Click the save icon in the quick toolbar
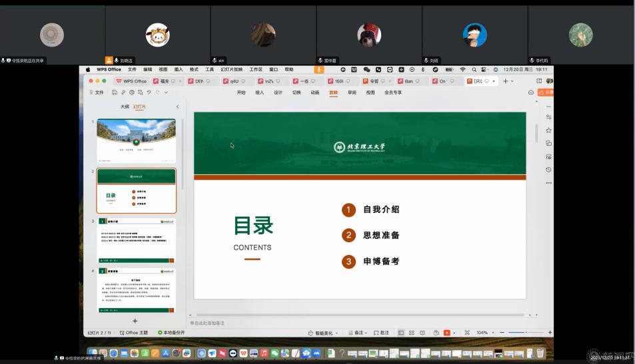Image resolution: width=635 pixels, height=364 pixels. [x=115, y=92]
